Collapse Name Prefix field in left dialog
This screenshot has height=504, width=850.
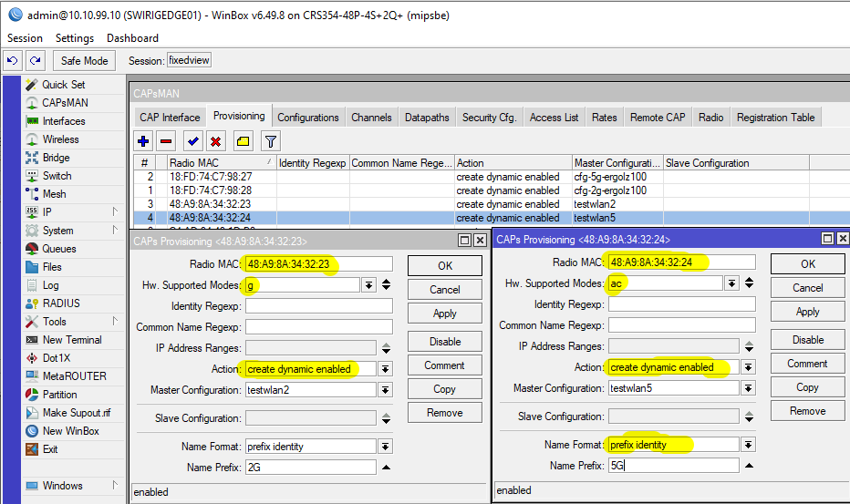pyautogui.click(x=385, y=468)
